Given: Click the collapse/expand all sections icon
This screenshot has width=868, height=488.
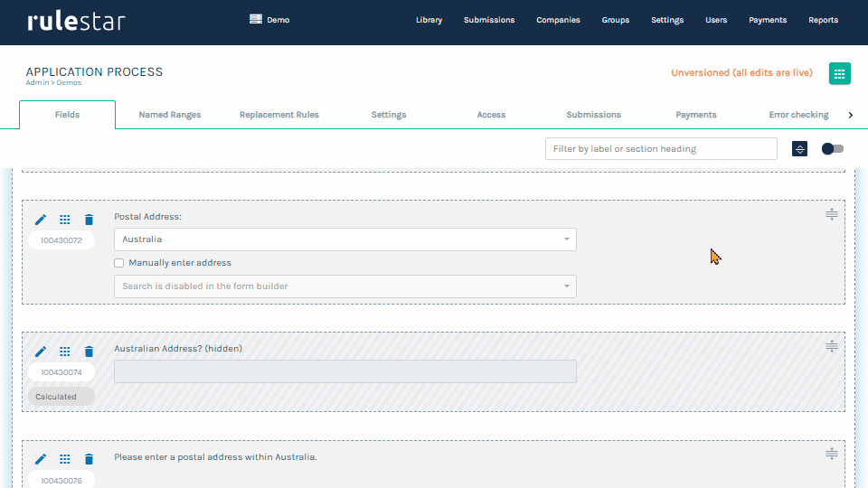Looking at the screenshot, I should (x=799, y=149).
